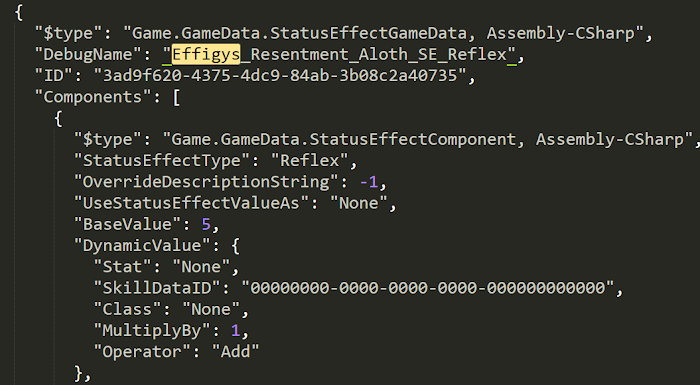Click the "DynamicValue" key name

click(x=142, y=246)
